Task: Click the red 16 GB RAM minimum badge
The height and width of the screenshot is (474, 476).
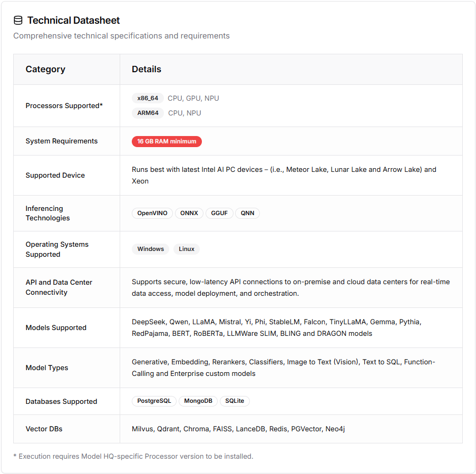Action: click(x=167, y=141)
